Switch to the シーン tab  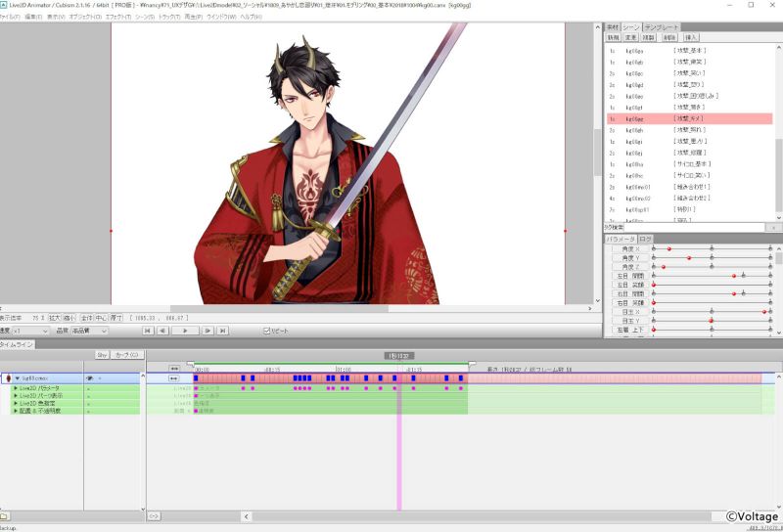coord(631,27)
